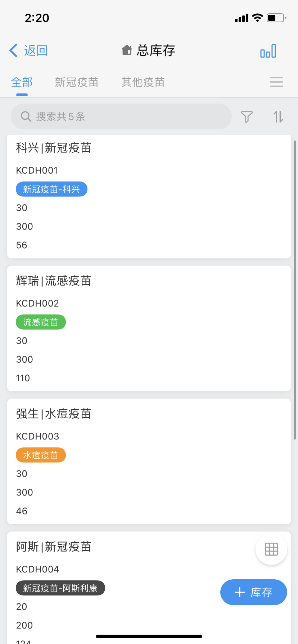Tap the green 流感疫苗 tag

41,322
